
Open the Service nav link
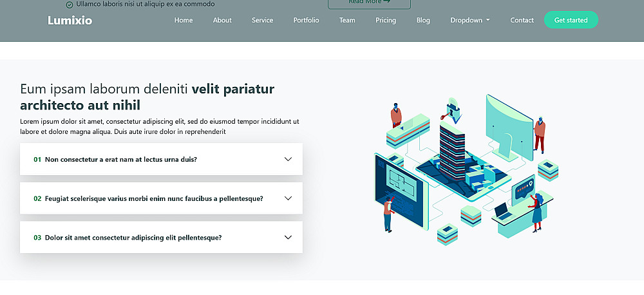(263, 20)
